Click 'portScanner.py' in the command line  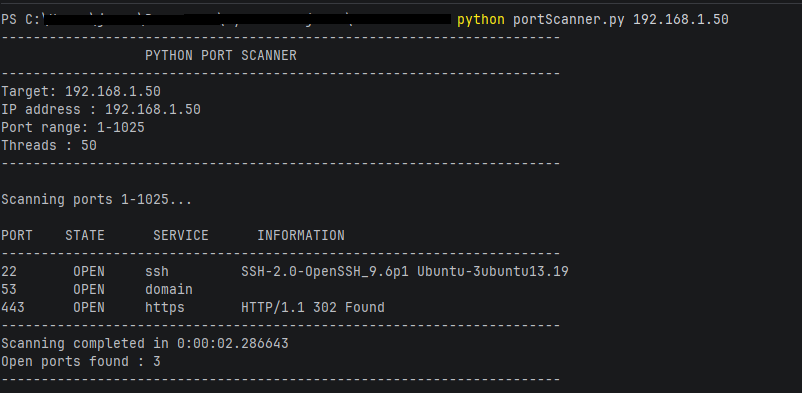(x=569, y=20)
